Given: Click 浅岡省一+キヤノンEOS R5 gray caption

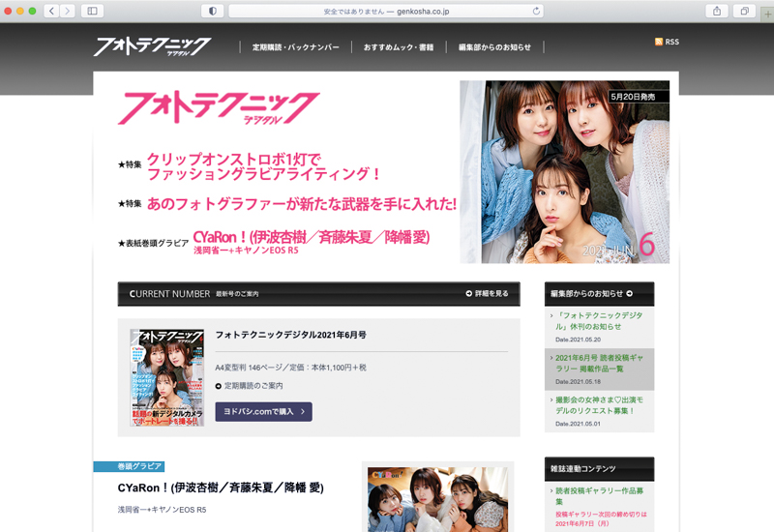Looking at the screenshot, I should (162, 510).
